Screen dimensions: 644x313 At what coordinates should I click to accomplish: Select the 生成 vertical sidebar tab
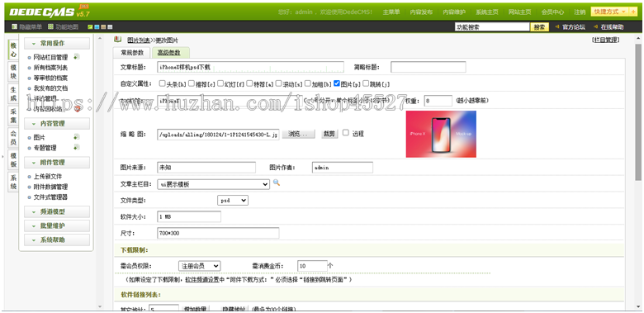pos(13,93)
